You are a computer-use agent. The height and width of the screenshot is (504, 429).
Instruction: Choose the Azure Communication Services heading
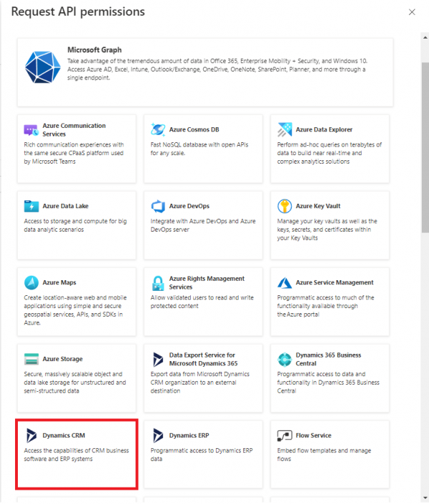74,130
